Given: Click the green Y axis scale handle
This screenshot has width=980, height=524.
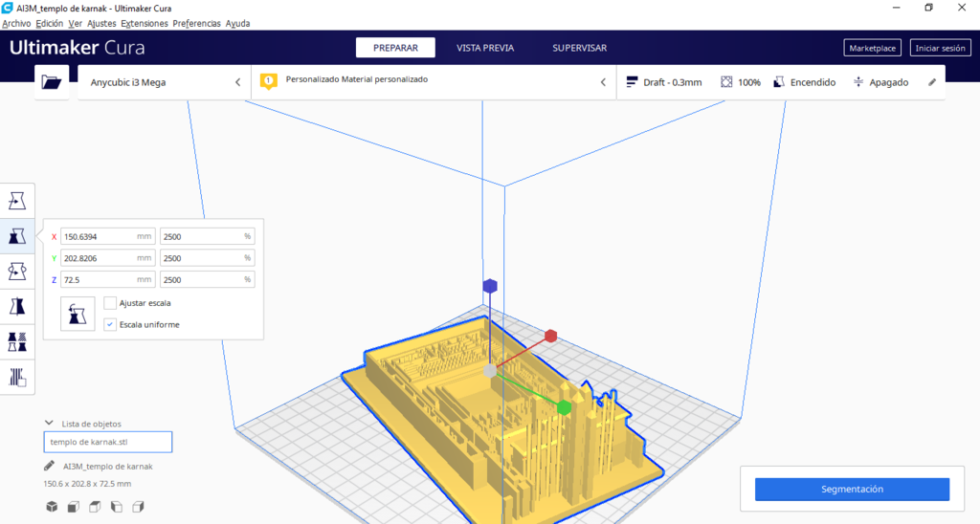Looking at the screenshot, I should [x=564, y=408].
